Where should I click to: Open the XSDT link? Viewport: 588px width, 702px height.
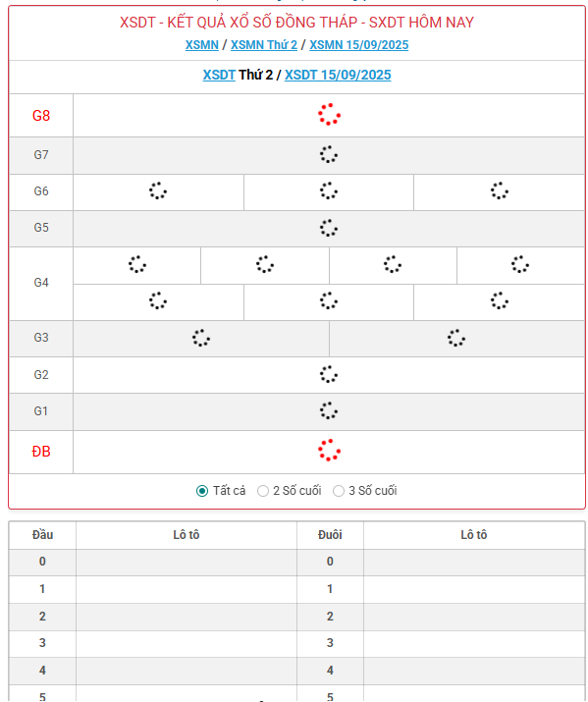tap(219, 75)
